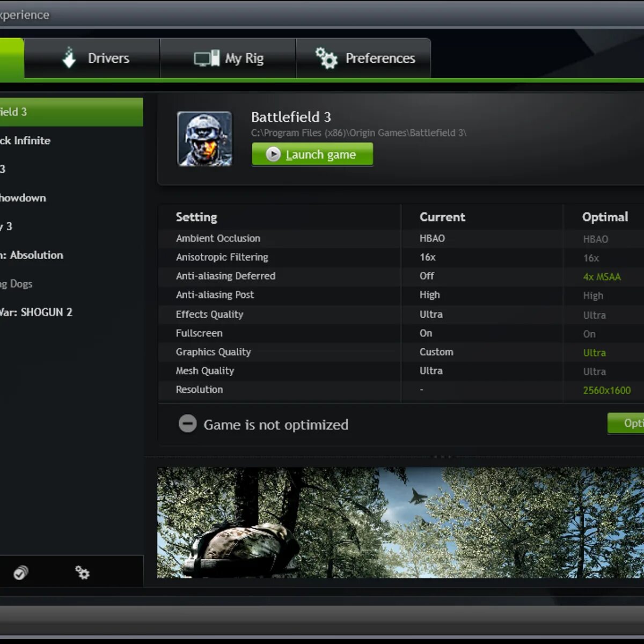Screen dimensions: 644x644
Task: Launch the Battlefield 3 game
Action: tap(312, 155)
